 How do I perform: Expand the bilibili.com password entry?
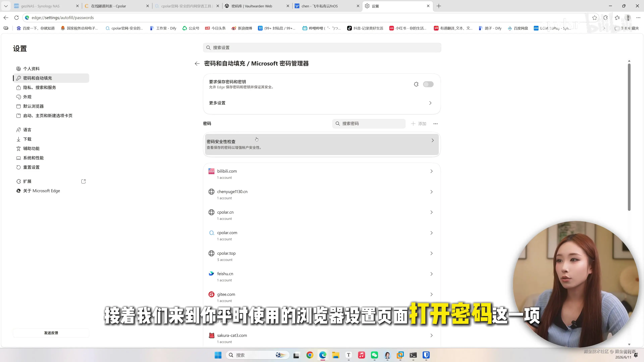(322, 174)
